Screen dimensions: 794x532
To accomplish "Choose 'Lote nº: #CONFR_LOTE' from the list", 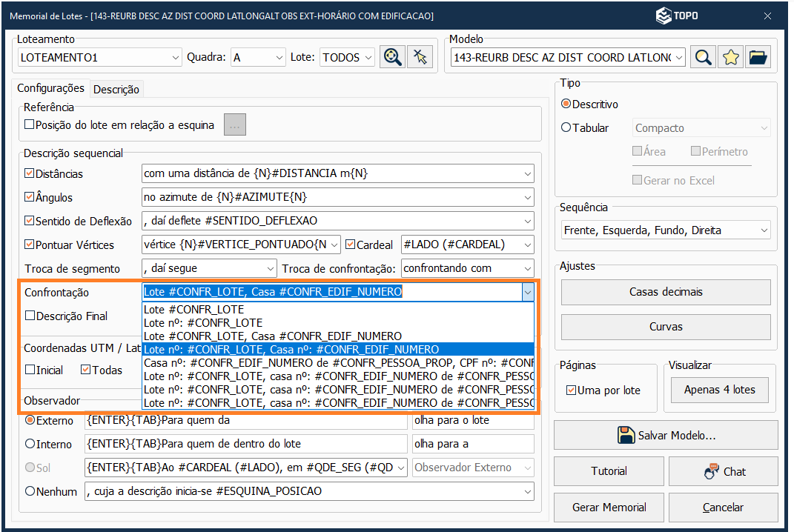I will point(203,322).
